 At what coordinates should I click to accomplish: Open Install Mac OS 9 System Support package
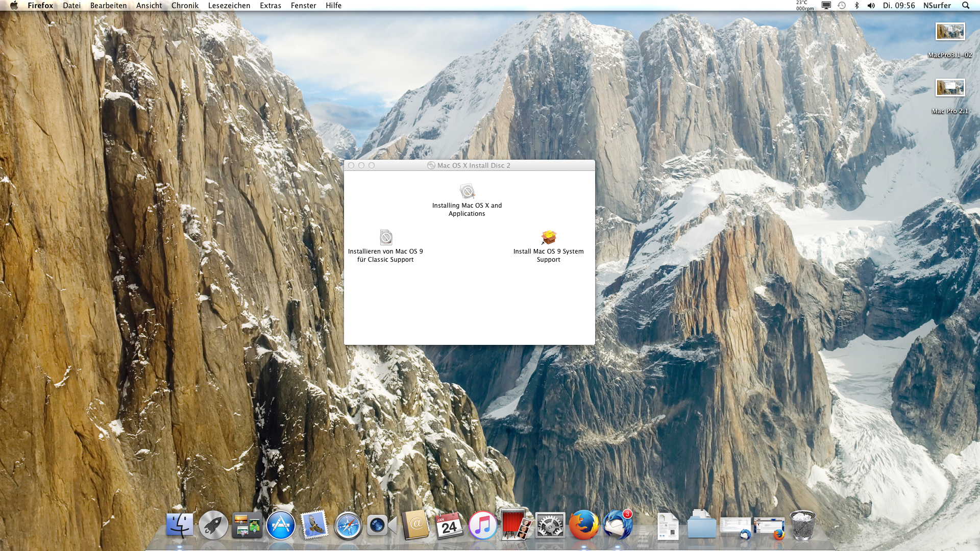(x=549, y=238)
